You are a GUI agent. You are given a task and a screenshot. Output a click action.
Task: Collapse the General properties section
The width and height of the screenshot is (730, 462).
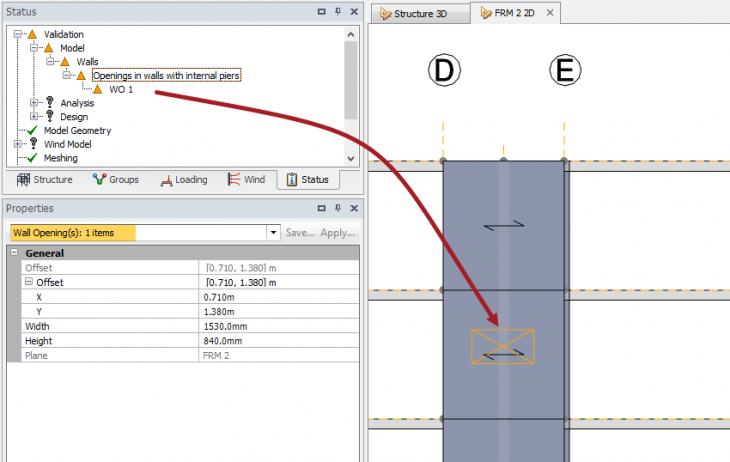pos(14,254)
